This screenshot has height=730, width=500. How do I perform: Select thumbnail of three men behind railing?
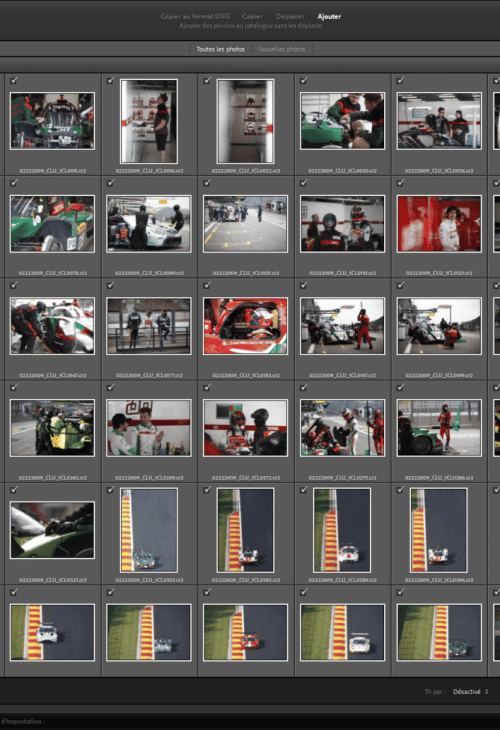pyautogui.click(x=149, y=326)
